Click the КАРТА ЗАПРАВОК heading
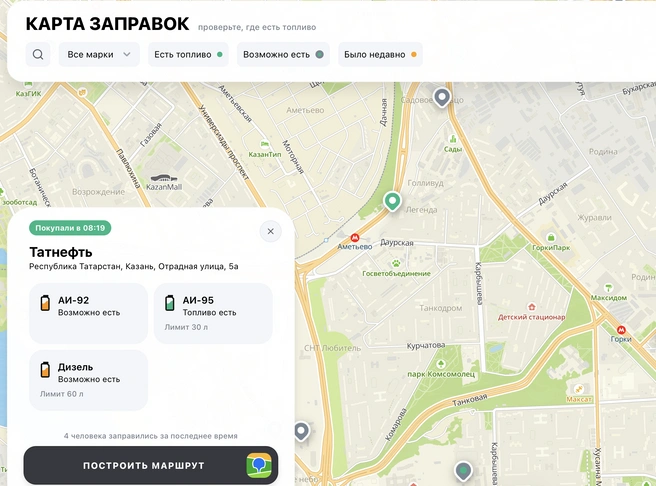This screenshot has width=656, height=486. [x=108, y=24]
